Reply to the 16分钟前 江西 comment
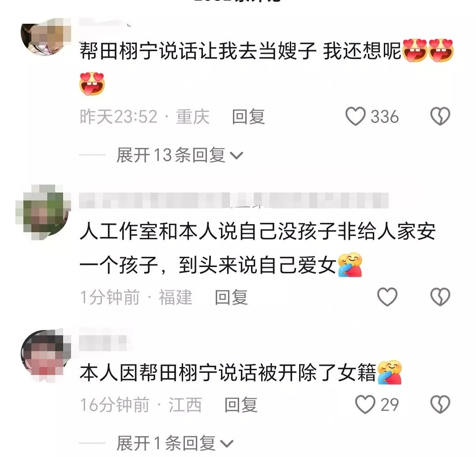This screenshot has width=476, height=457. point(241,405)
